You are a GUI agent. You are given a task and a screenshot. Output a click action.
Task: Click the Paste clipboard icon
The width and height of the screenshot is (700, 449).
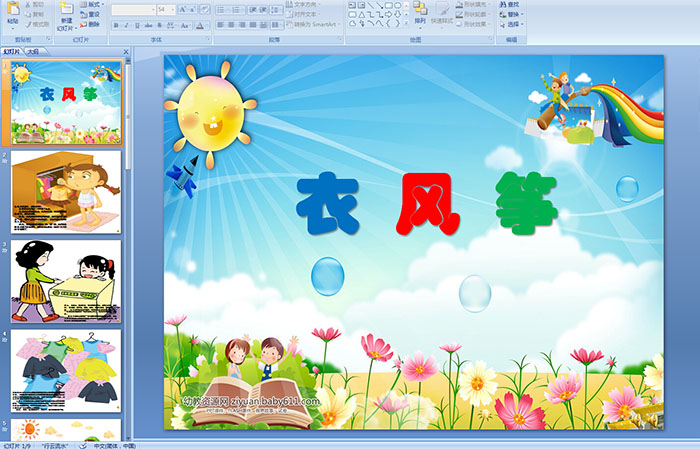[x=13, y=9]
